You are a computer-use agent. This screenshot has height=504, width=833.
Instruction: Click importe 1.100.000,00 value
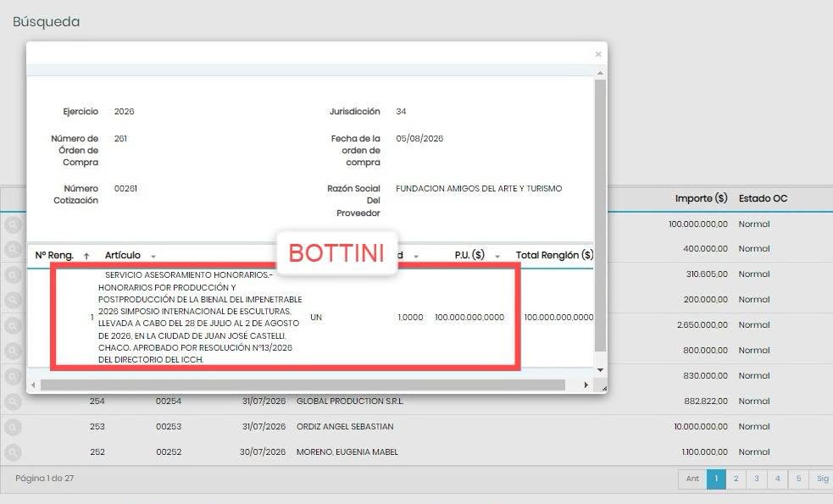pyautogui.click(x=704, y=452)
